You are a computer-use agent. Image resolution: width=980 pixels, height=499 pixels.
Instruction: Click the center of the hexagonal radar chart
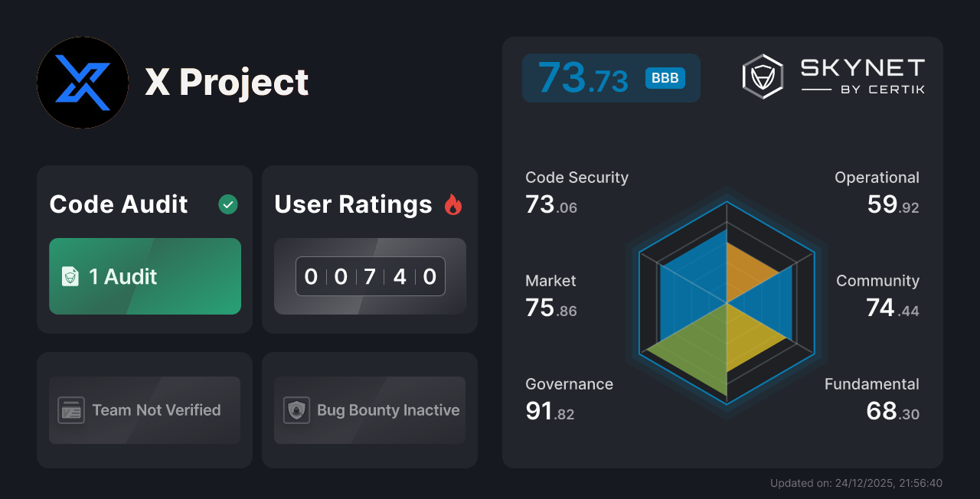726,305
